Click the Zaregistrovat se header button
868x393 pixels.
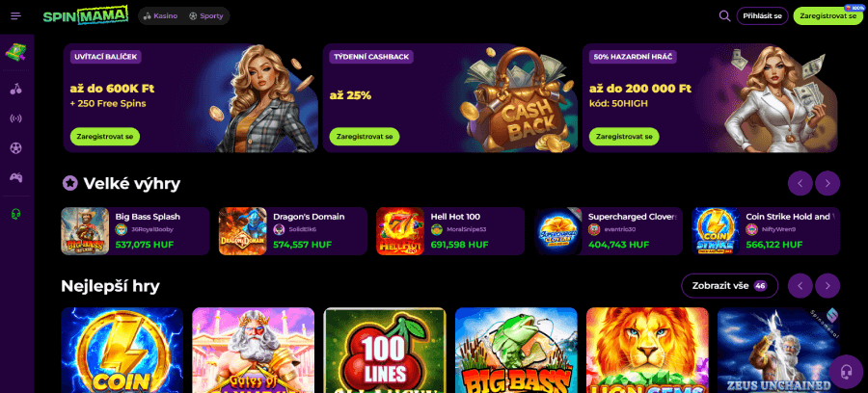click(828, 16)
